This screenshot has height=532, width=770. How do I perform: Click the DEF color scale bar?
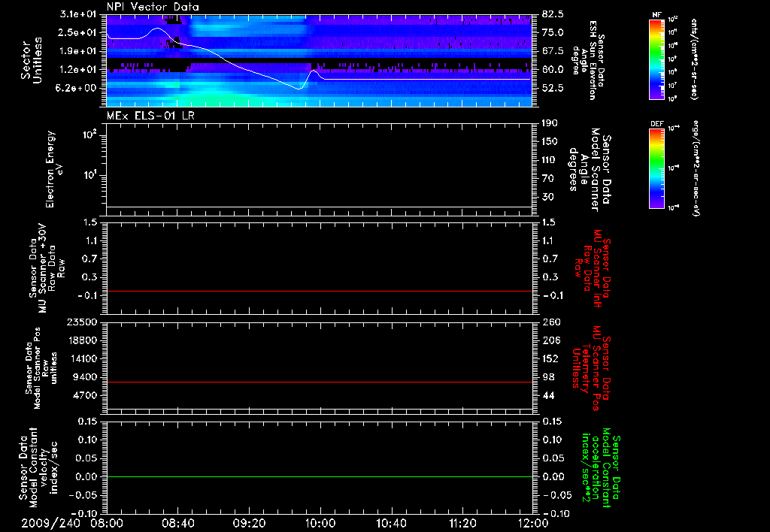point(657,168)
